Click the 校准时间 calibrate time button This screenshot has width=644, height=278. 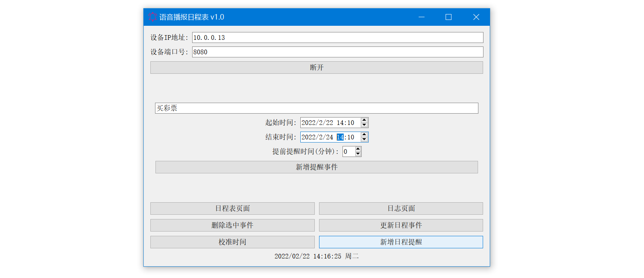[232, 242]
